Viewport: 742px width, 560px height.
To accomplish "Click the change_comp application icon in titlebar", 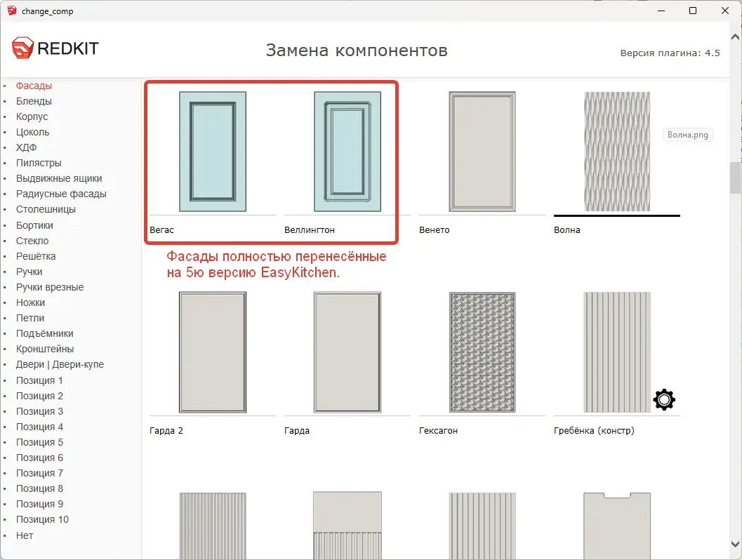I will point(12,11).
